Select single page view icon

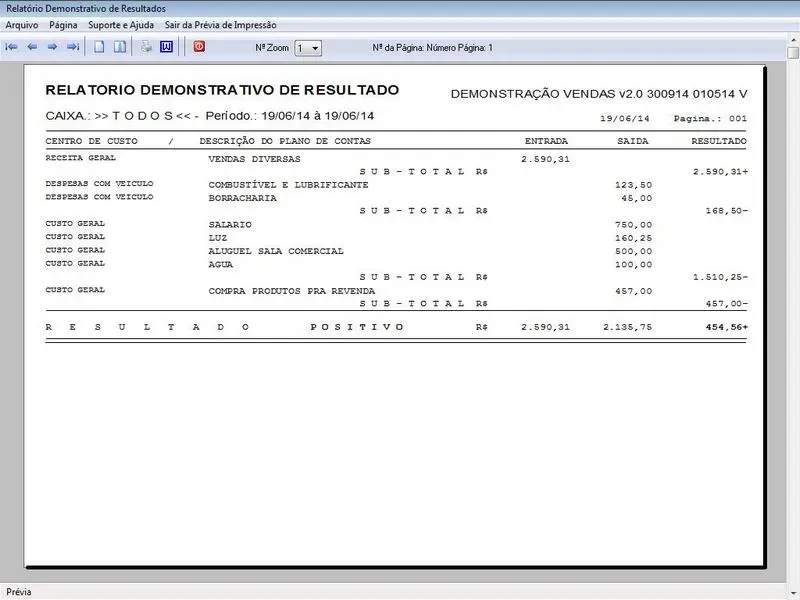click(x=99, y=47)
